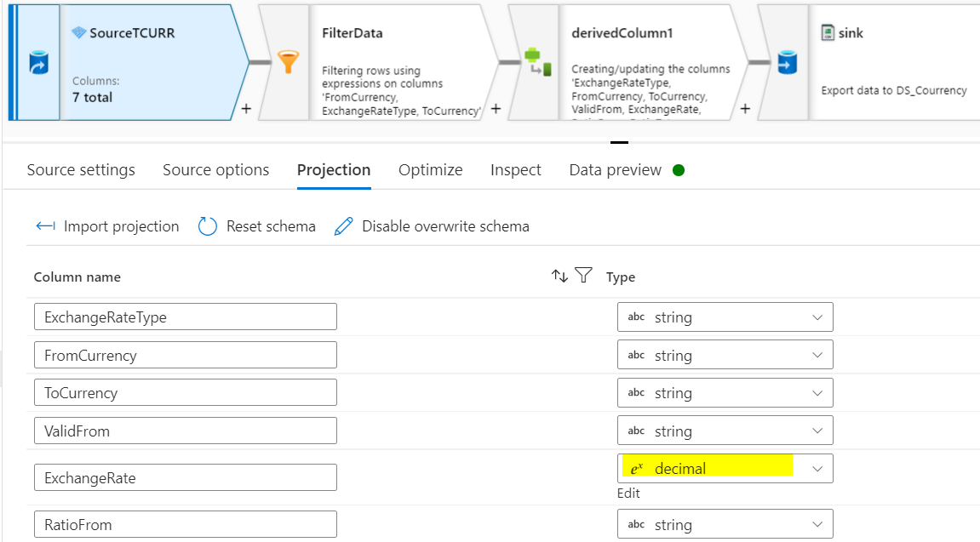Screen dimensions: 980x542
Task: Click the ExchangeRate column name field
Action: tap(185, 477)
